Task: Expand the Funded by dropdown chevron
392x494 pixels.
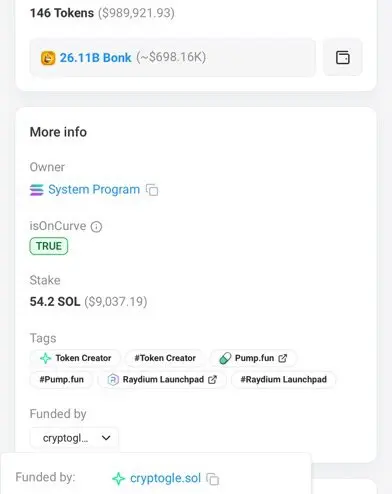Action: click(x=106, y=438)
